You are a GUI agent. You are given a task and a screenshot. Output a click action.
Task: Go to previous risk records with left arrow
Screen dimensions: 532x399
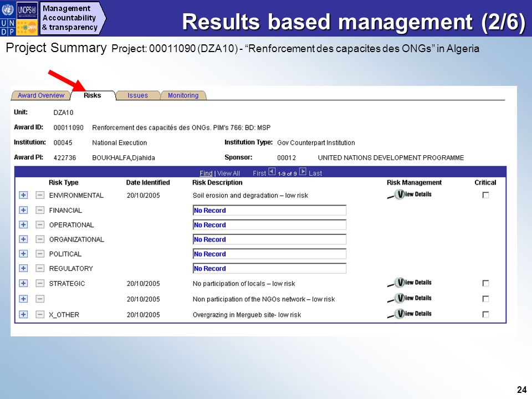click(x=272, y=172)
